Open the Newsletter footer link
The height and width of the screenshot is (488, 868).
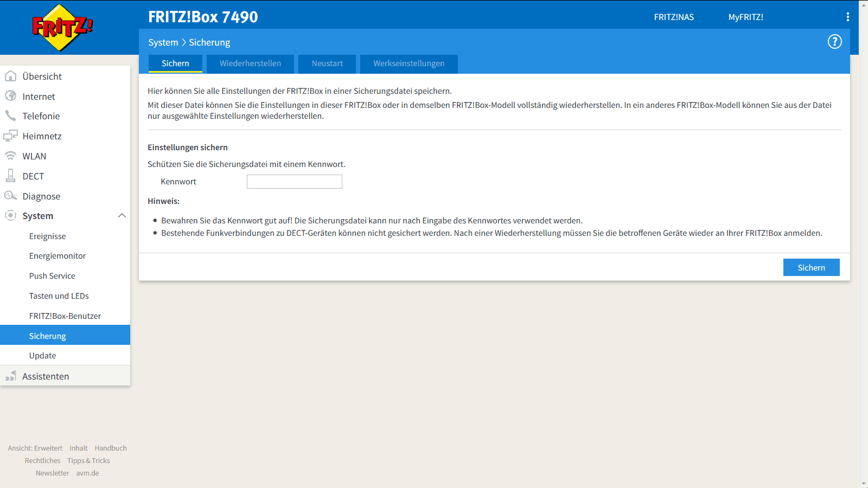pyautogui.click(x=52, y=473)
